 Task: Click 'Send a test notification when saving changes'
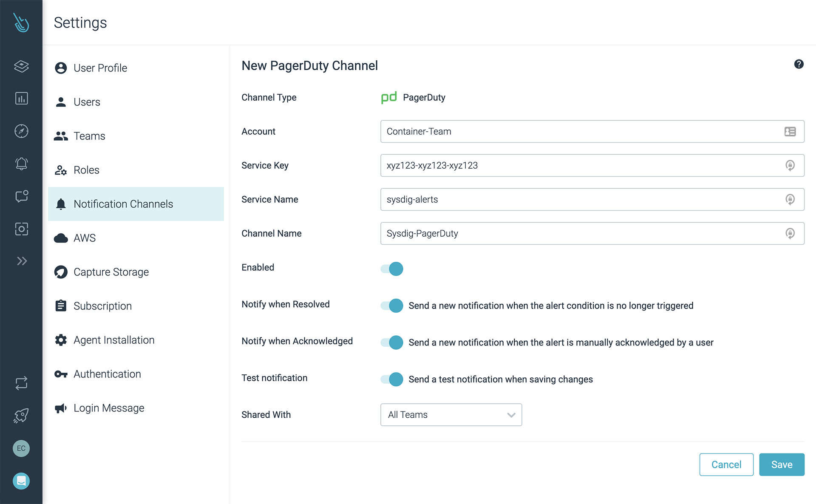coord(501,379)
